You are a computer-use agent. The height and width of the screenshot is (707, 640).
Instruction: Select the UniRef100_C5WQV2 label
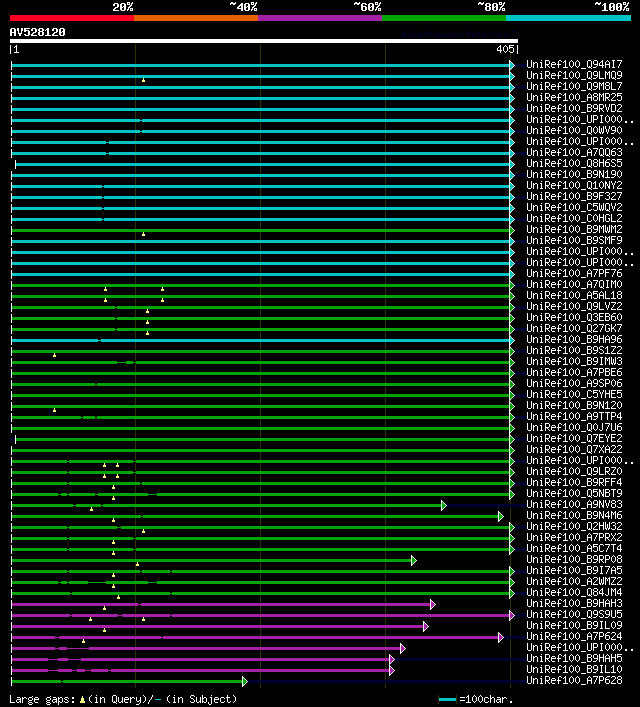click(574, 207)
